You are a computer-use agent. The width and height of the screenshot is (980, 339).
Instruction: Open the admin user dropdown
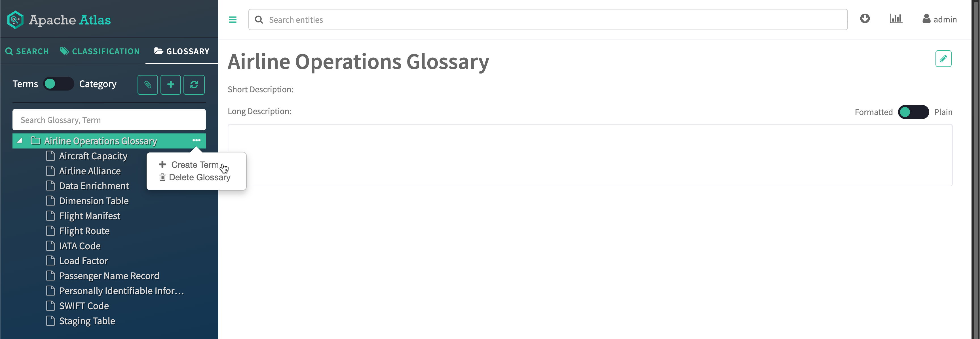pos(939,19)
